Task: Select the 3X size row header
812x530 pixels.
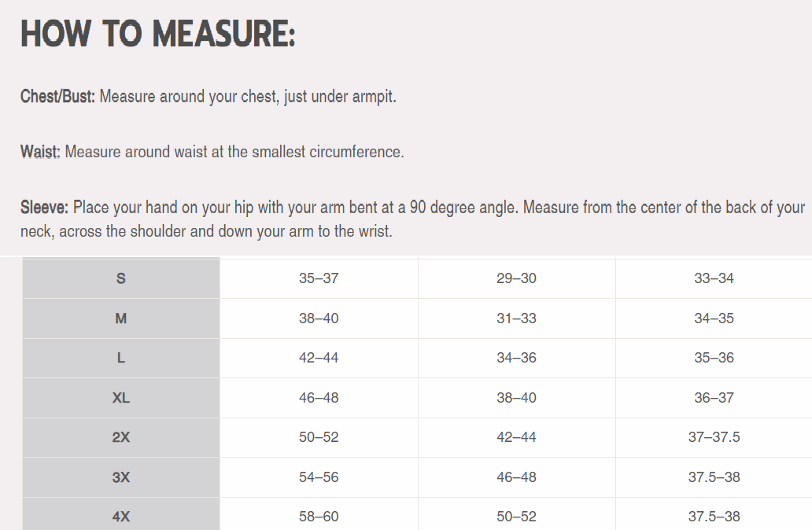Action: 121,477
